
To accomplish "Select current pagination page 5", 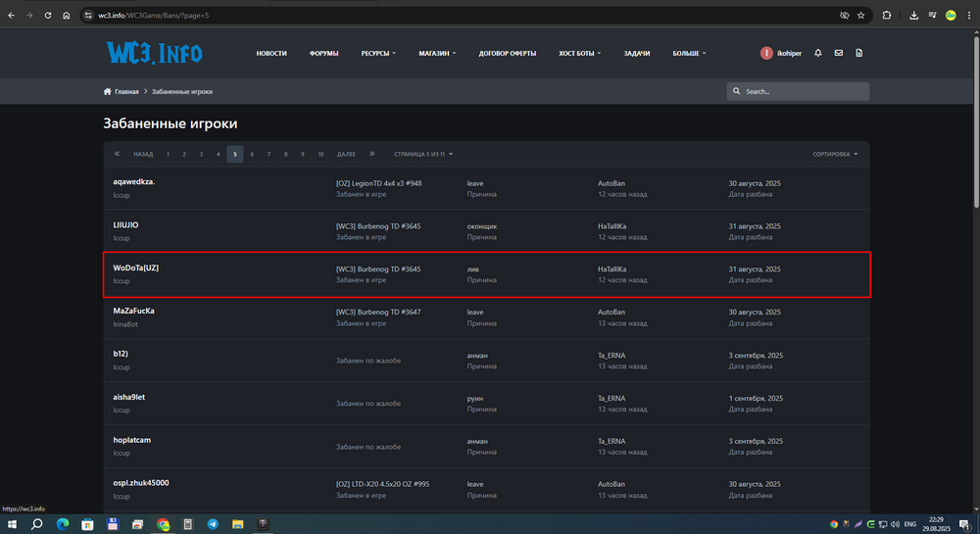I will tap(235, 154).
